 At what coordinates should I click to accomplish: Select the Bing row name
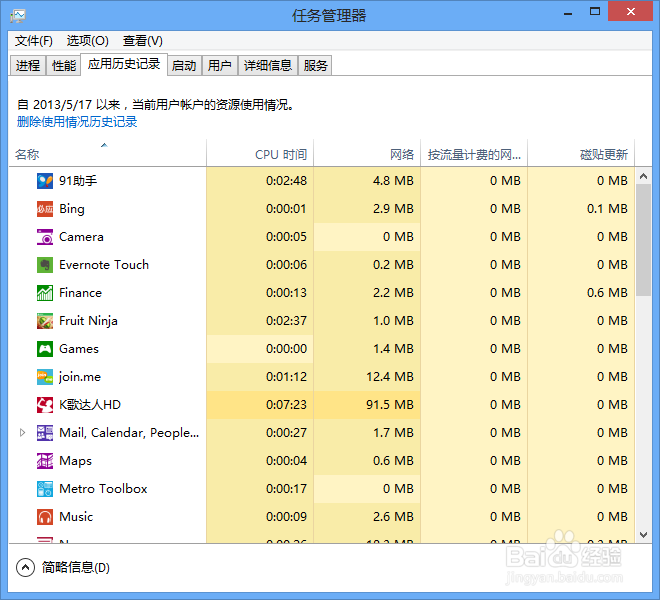point(72,209)
